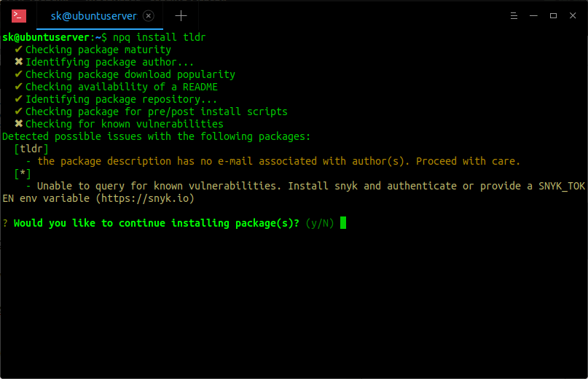Viewport: 588px width, 379px height.
Task: Click the checkmark beside Checking availability of a README
Action: pos(18,87)
